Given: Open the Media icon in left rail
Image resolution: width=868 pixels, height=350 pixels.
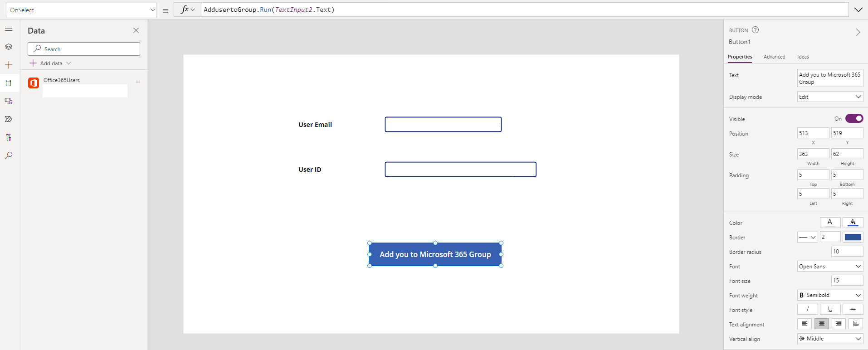Looking at the screenshot, I should (x=9, y=101).
